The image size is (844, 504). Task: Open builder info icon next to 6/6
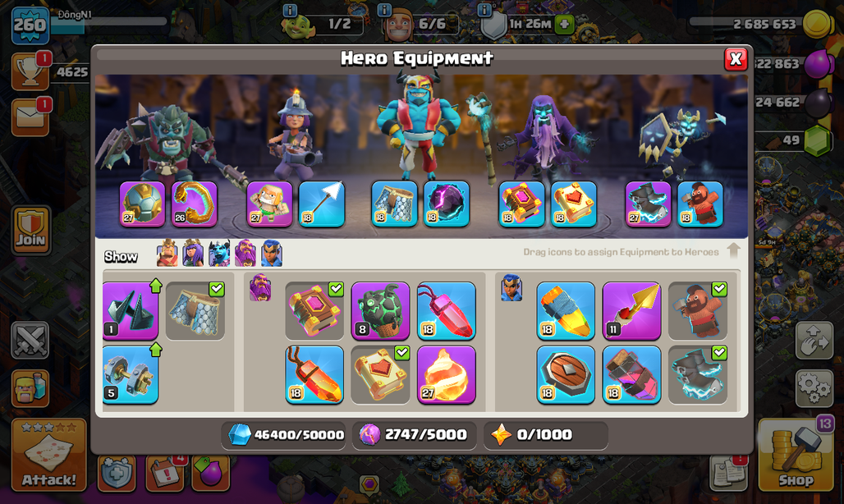[x=383, y=9]
